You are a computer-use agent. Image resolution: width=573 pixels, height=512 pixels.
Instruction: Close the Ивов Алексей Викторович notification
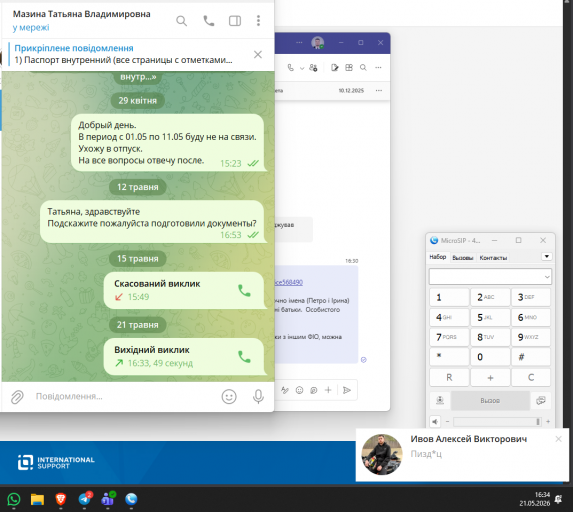click(558, 439)
